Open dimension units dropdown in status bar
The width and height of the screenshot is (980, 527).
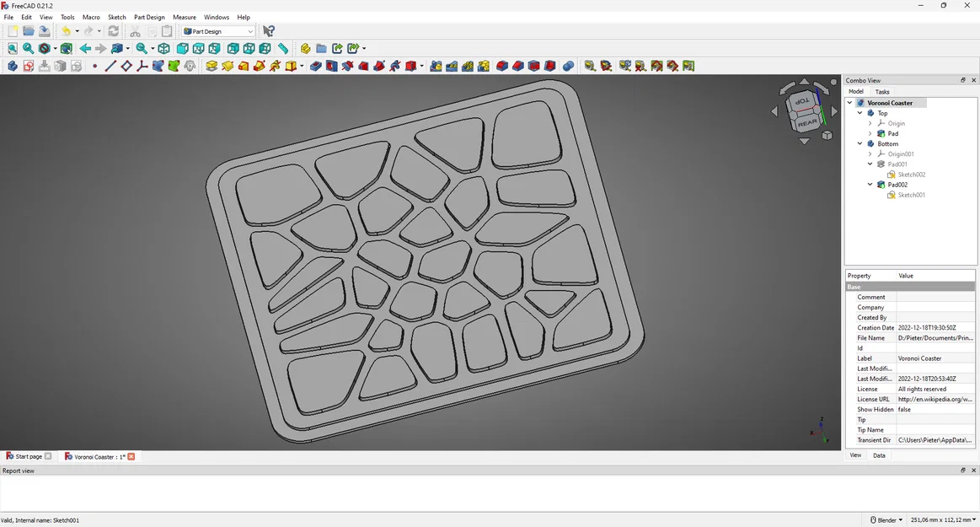pyautogui.click(x=943, y=520)
